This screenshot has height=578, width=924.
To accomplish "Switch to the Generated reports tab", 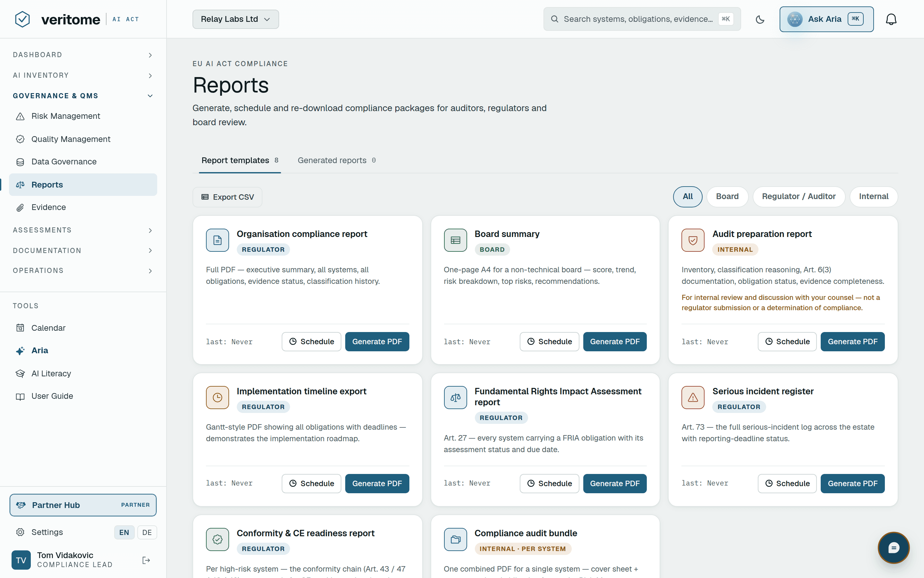I will [x=336, y=161].
